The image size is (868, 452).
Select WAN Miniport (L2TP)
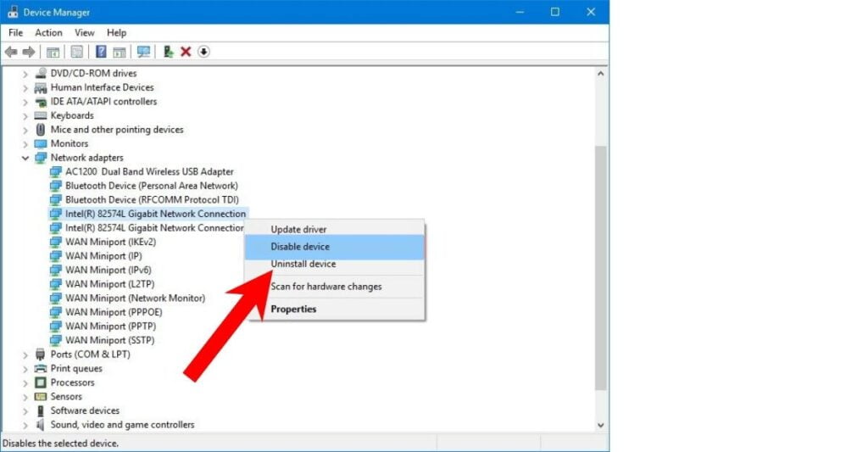coord(109,284)
